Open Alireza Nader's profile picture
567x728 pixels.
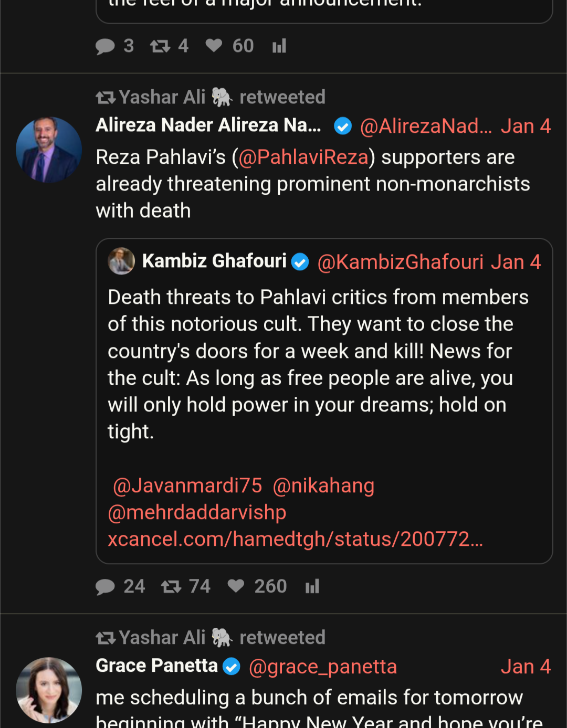click(49, 150)
